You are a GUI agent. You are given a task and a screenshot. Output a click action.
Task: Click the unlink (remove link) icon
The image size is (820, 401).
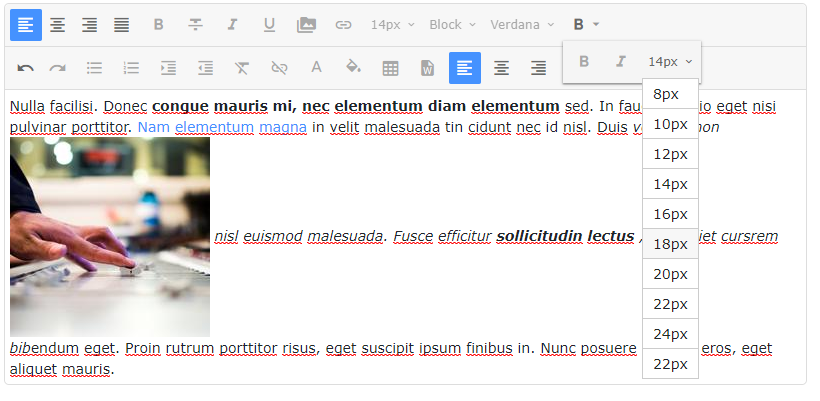coord(279,68)
